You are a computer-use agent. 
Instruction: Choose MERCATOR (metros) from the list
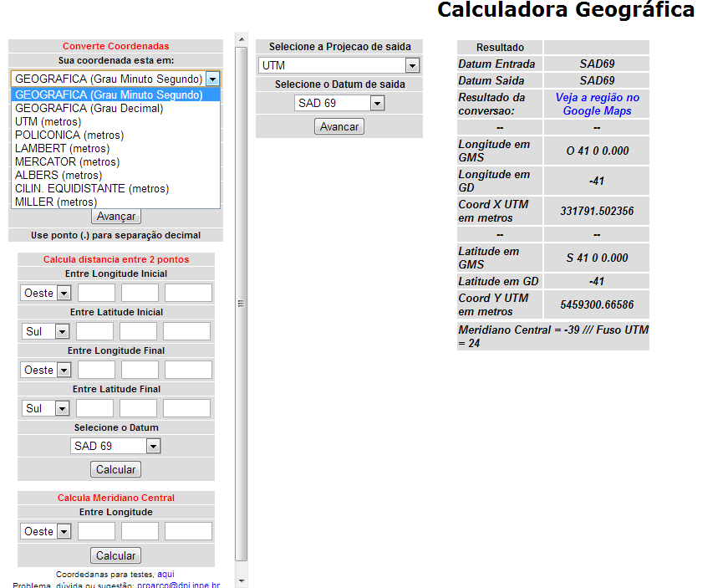[67, 161]
